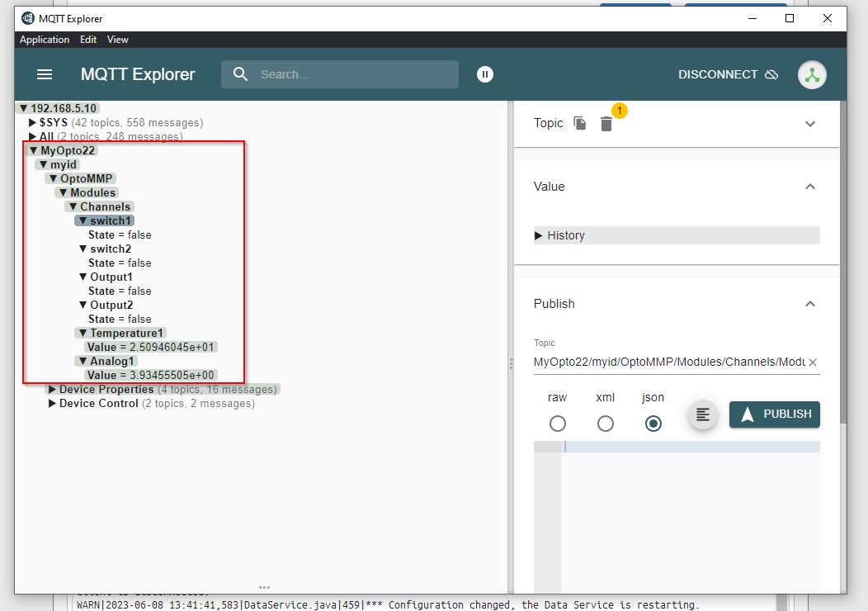This screenshot has height=611, width=868.
Task: Collapse the OptoMMP node
Action: tap(53, 178)
